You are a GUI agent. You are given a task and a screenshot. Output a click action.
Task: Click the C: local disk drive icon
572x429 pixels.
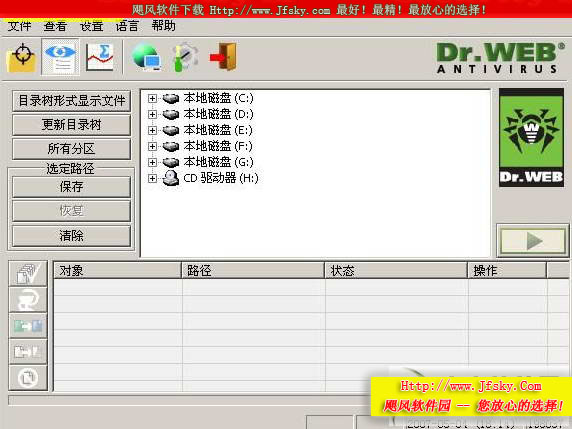[170, 98]
